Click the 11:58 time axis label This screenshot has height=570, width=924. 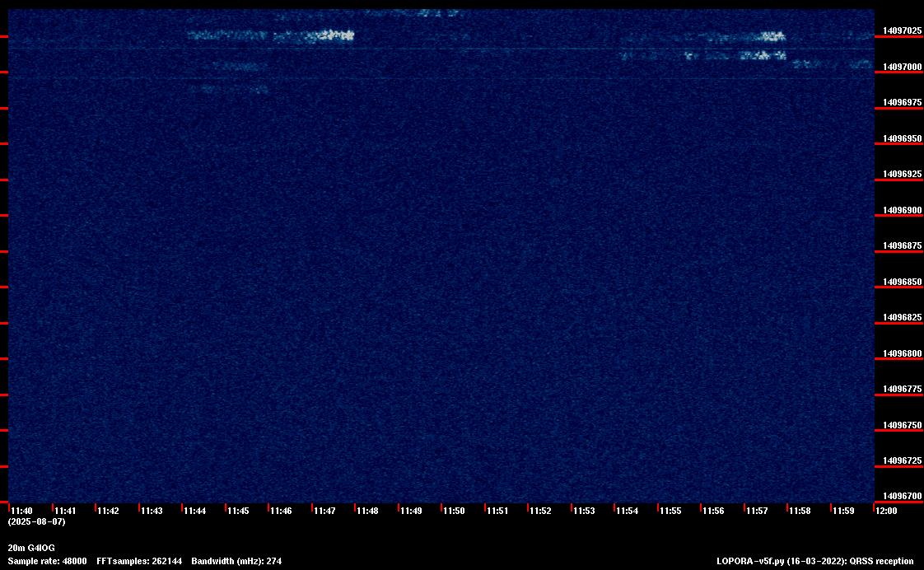point(800,511)
